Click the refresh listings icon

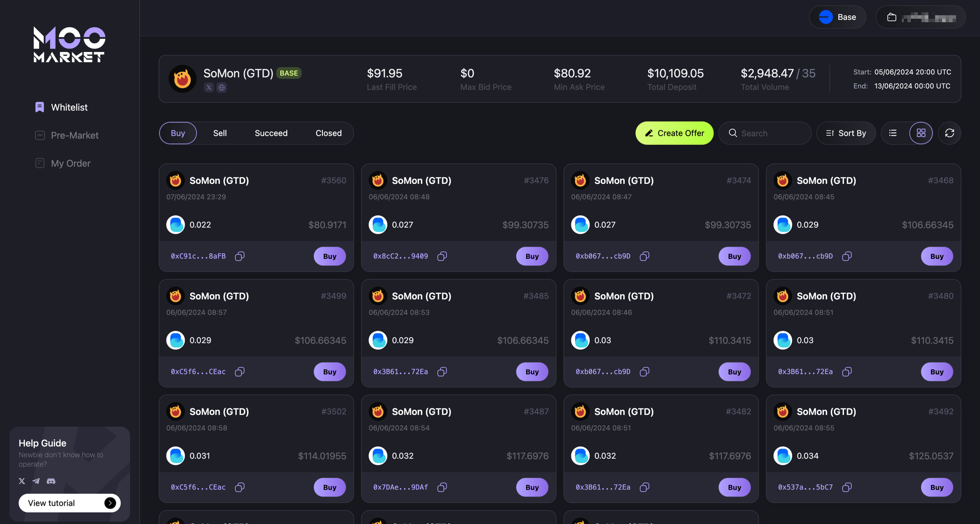point(949,133)
